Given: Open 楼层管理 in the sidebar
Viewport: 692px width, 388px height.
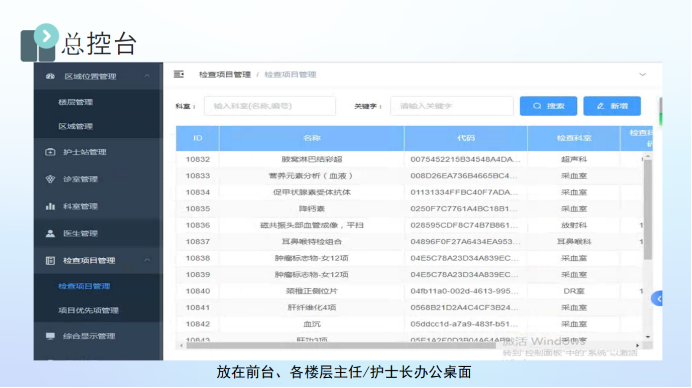Looking at the screenshot, I should click(x=75, y=102).
